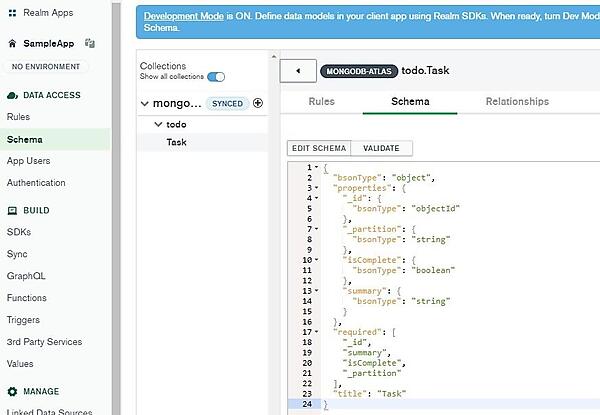The width and height of the screenshot is (600, 415).
Task: Click the plus icon to add collection
Action: tap(258, 103)
